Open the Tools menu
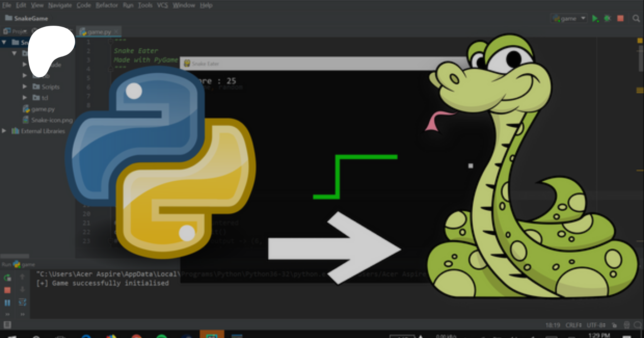The height and width of the screenshot is (338, 644). 145,5
